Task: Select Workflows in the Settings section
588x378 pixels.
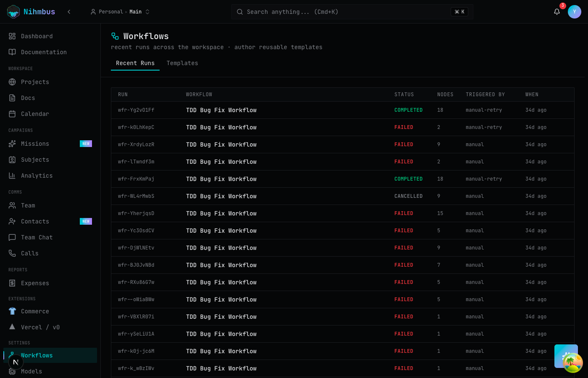Action: (x=50, y=355)
